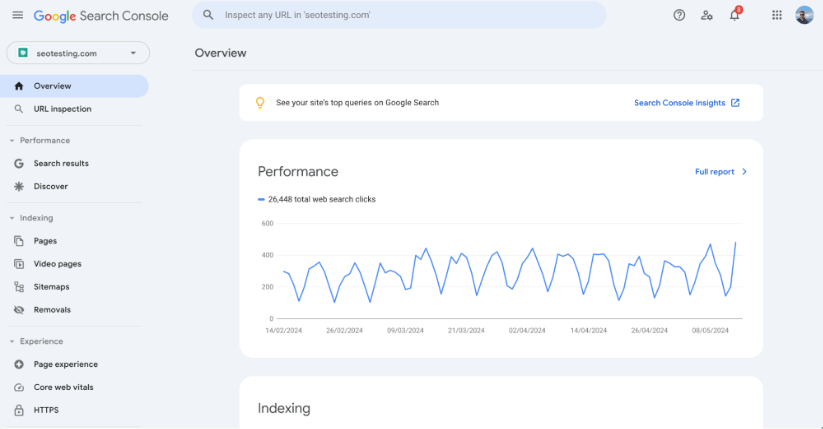
Task: Click the help question mark icon
Action: click(679, 15)
